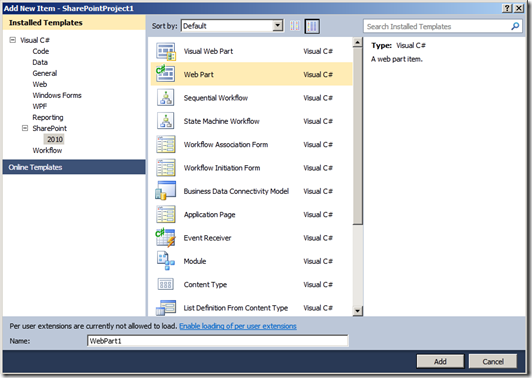Click the State Machine Workflow icon
The image size is (532, 378).
point(166,121)
